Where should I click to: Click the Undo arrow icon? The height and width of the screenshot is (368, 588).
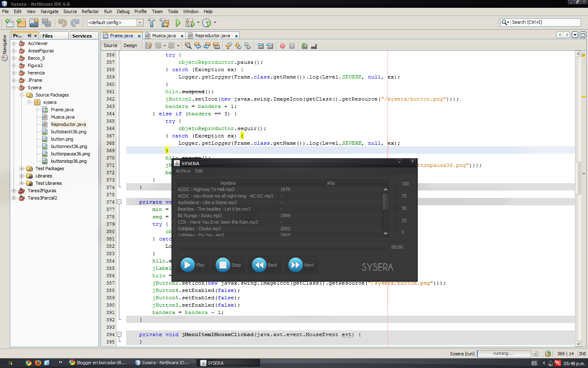point(62,23)
